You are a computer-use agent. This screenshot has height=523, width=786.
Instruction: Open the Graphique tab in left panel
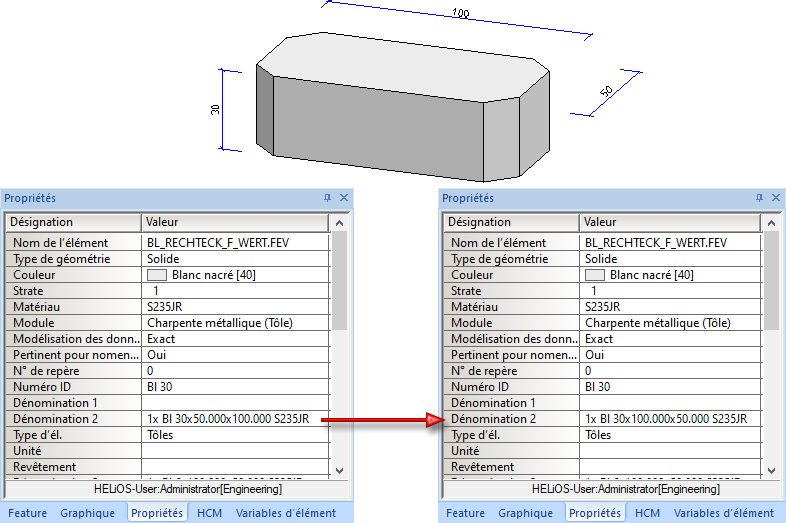coord(88,513)
